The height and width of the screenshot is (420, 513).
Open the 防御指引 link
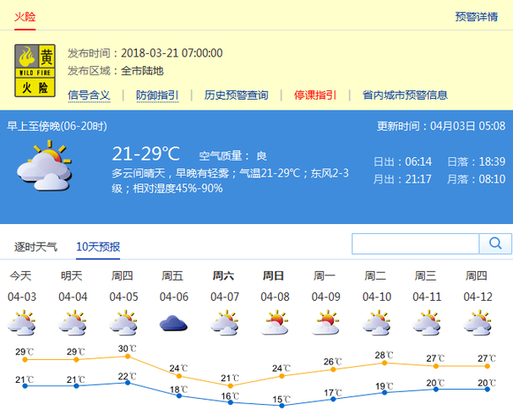click(157, 95)
